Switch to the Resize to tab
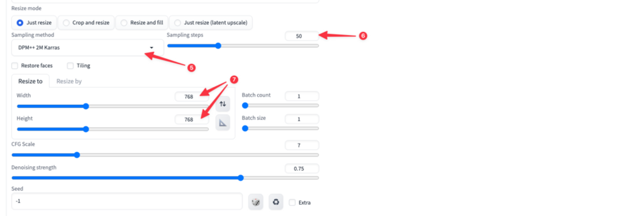Screen dimensions: 644x216 (30, 81)
